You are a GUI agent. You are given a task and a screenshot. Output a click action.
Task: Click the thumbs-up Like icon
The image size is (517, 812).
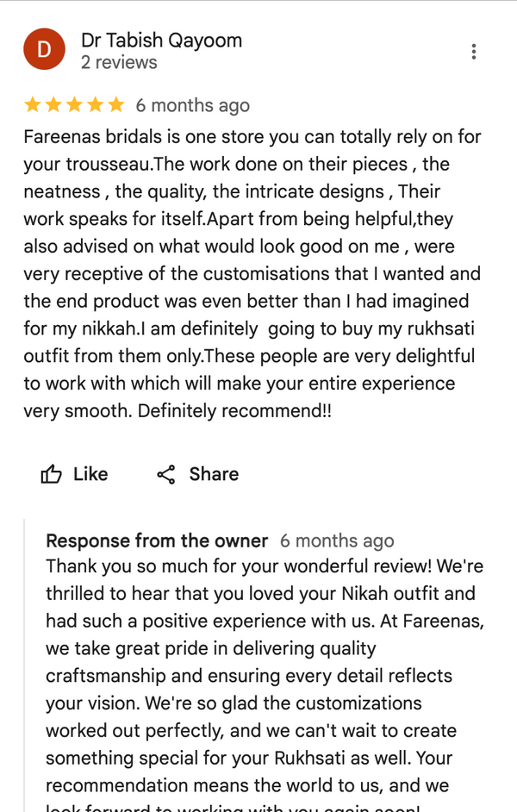tap(52, 474)
